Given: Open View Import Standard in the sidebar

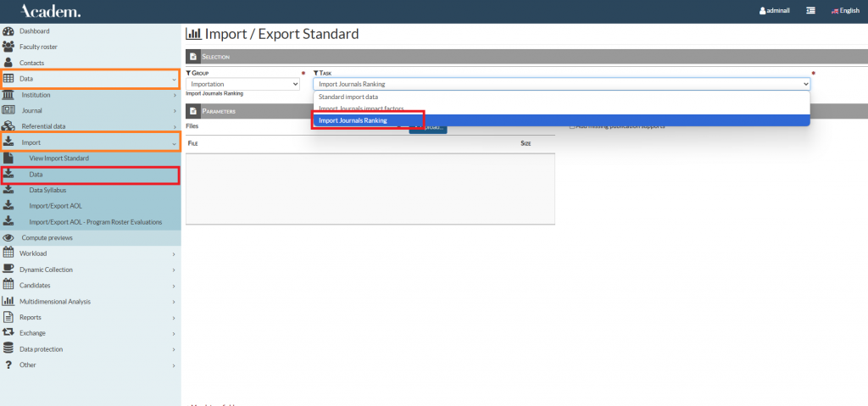Looking at the screenshot, I should [x=58, y=159].
